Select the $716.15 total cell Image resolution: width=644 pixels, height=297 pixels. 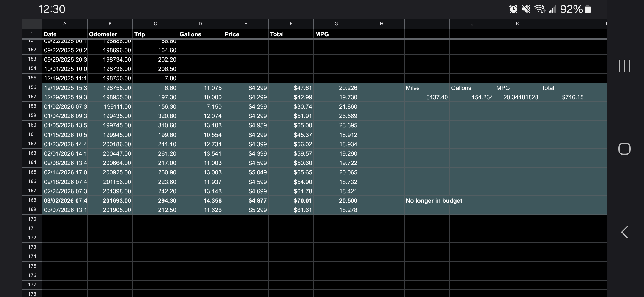(562, 97)
